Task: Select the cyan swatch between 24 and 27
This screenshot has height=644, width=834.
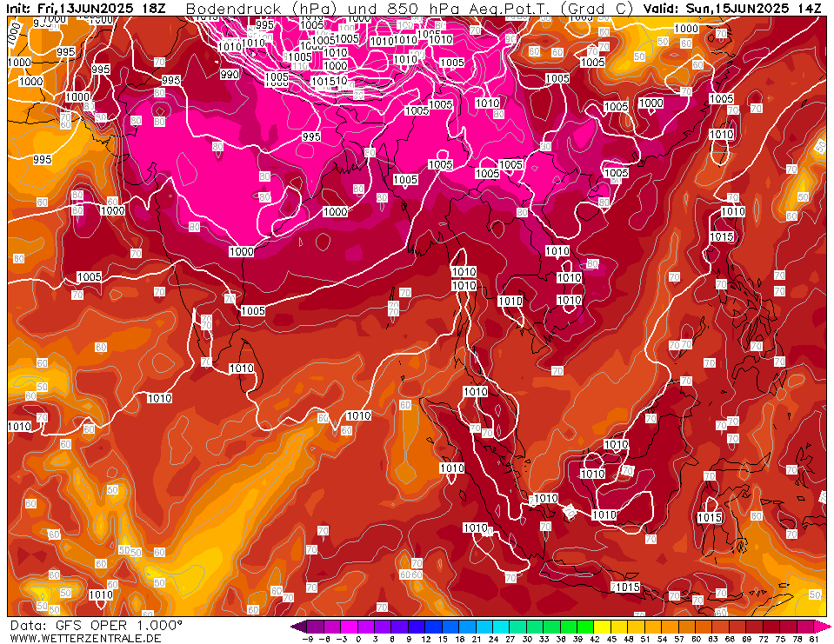Action: (501, 626)
